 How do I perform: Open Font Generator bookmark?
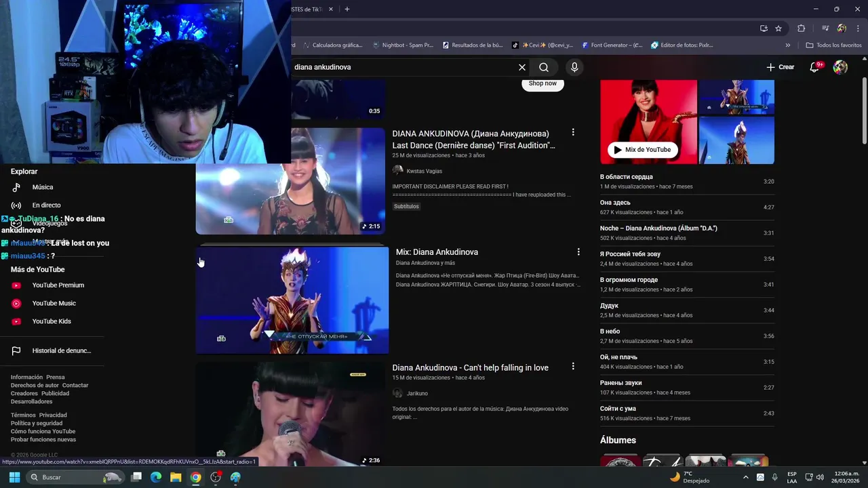pos(612,45)
